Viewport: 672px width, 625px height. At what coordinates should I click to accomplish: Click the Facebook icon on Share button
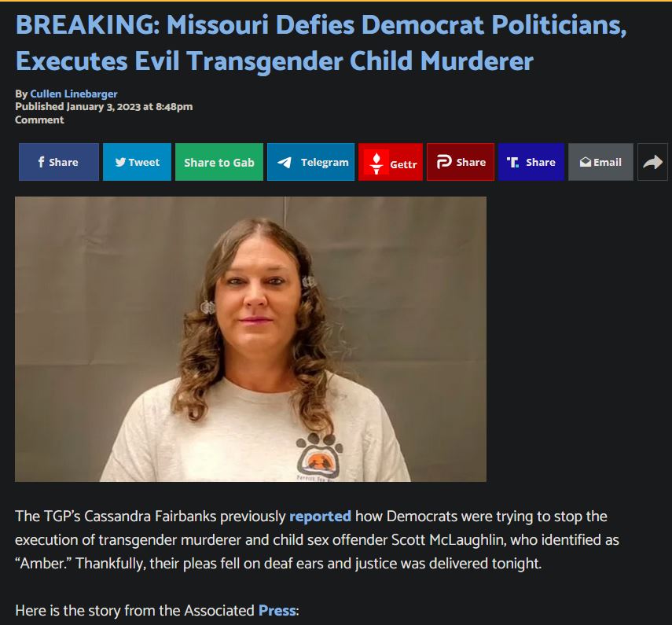pos(41,162)
